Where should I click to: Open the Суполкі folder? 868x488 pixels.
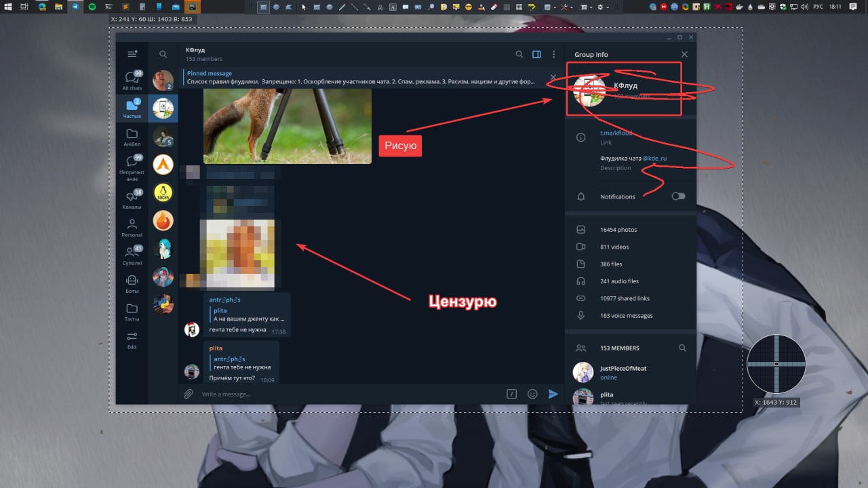(x=132, y=255)
